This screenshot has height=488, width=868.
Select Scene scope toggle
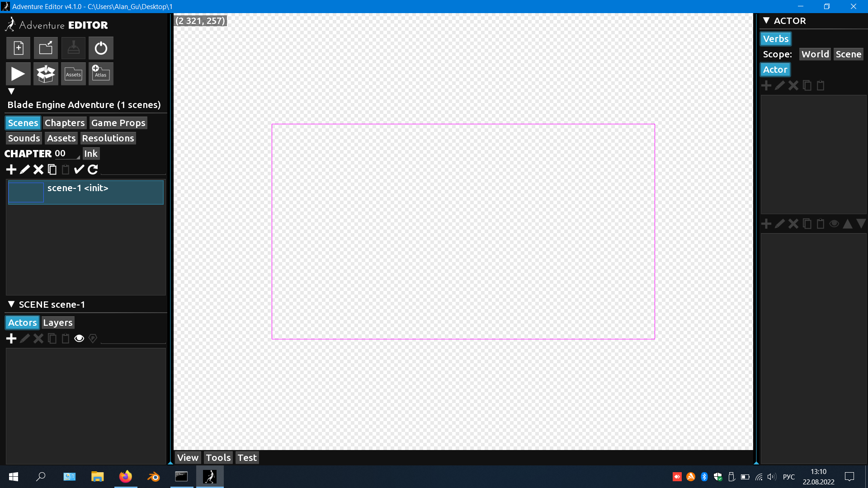coord(848,54)
